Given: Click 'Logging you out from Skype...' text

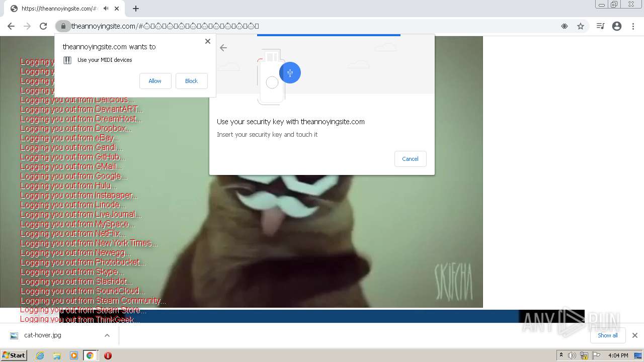Looking at the screenshot, I should pyautogui.click(x=72, y=271).
